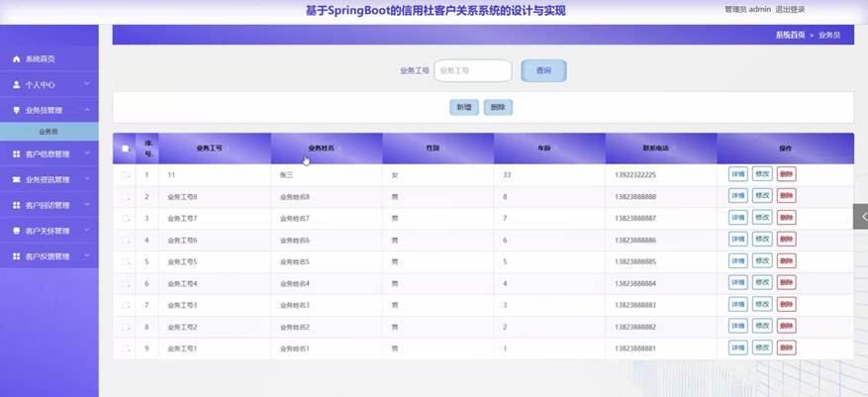
Task: Click 删除 for the 业务工号3 row
Action: (787, 305)
